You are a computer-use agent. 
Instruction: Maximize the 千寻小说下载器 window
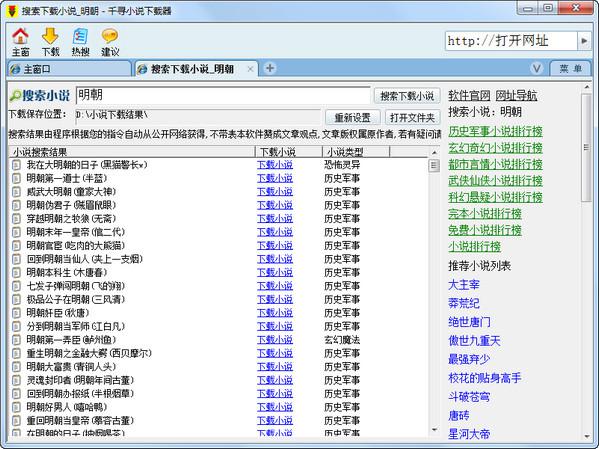(x=548, y=8)
